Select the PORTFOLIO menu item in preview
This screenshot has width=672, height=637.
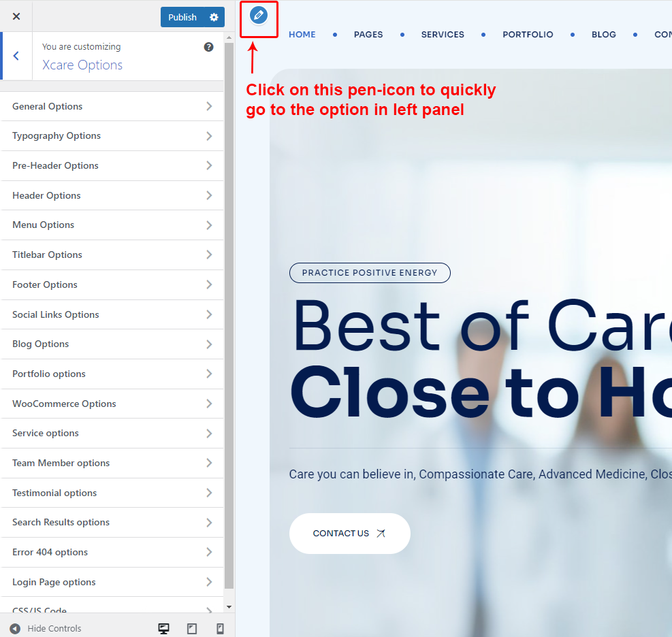528,35
